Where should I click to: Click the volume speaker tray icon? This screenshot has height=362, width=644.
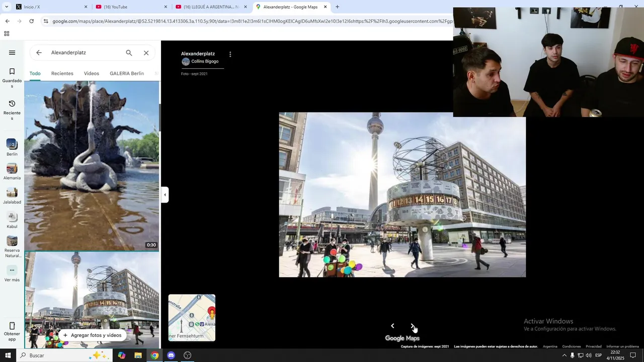coord(589,355)
